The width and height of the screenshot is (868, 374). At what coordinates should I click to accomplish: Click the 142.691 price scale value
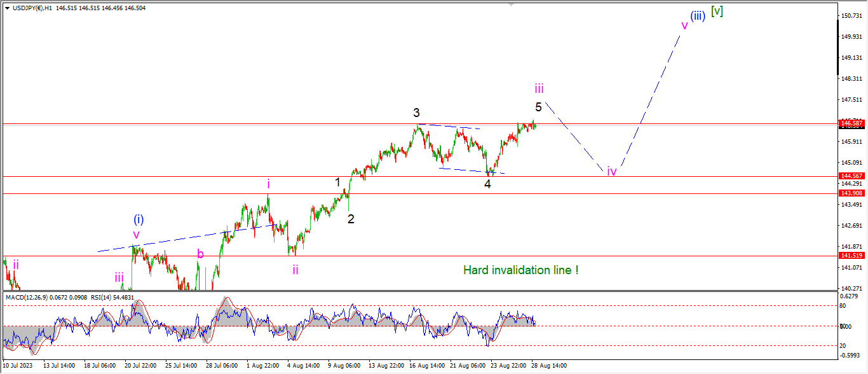tap(851, 225)
